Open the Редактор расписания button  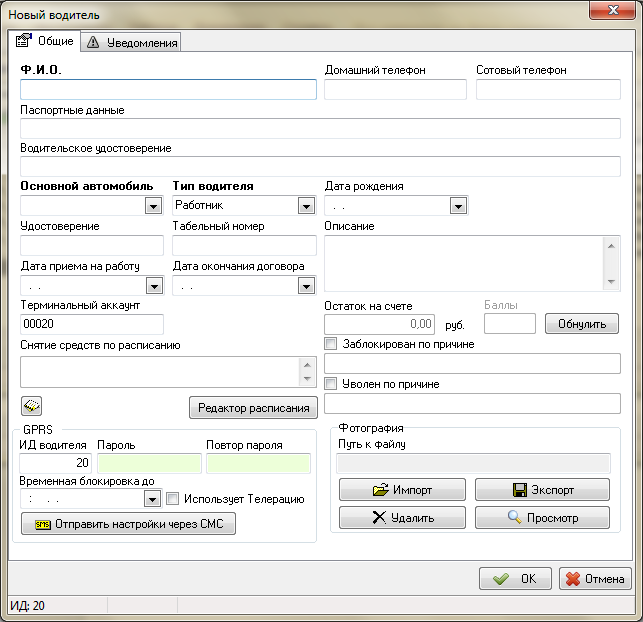coord(252,407)
